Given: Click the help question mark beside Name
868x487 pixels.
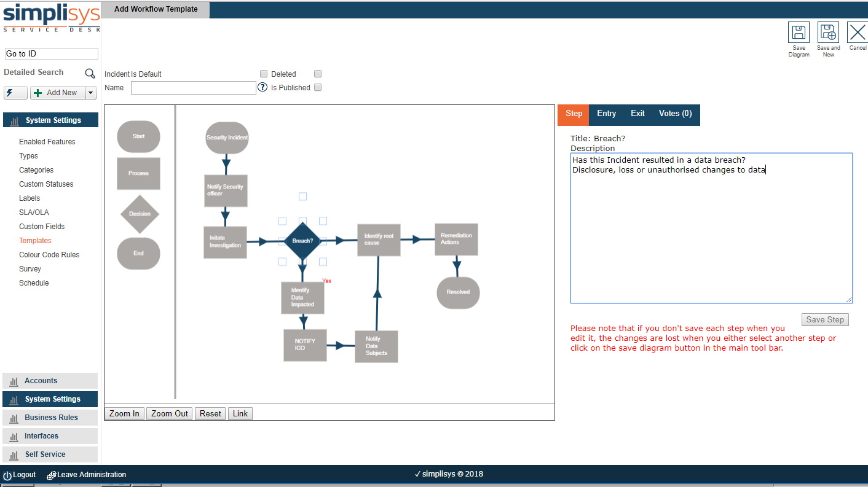Looking at the screenshot, I should pos(262,87).
